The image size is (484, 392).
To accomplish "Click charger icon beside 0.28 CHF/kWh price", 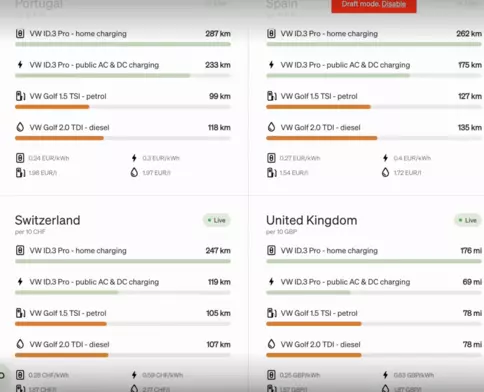I will pos(20,375).
